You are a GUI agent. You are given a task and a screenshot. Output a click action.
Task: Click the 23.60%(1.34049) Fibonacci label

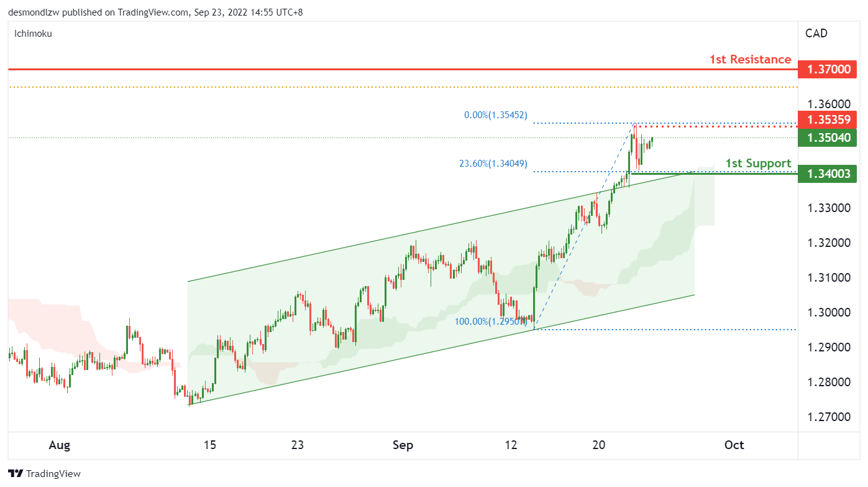coord(493,164)
